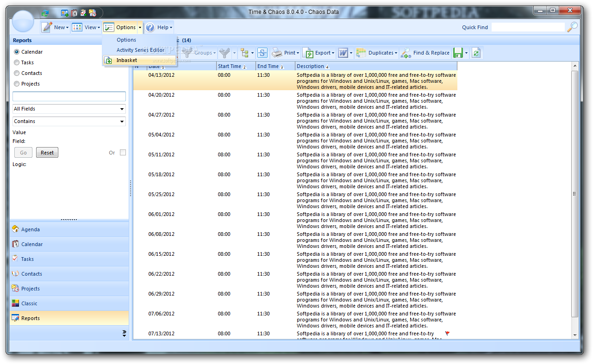Screen dimensions: 593x364
Task: Sort by the Start Time column header
Action: point(236,66)
